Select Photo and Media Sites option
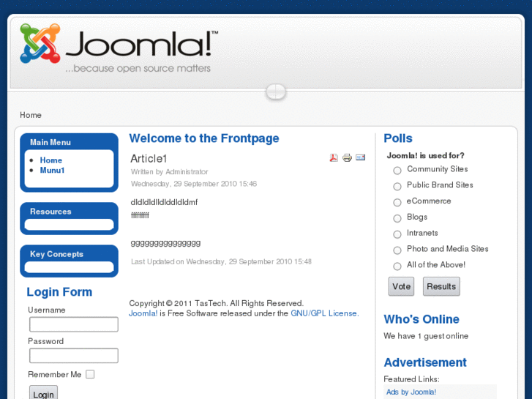The height and width of the screenshot is (399, 532). pyautogui.click(x=397, y=250)
